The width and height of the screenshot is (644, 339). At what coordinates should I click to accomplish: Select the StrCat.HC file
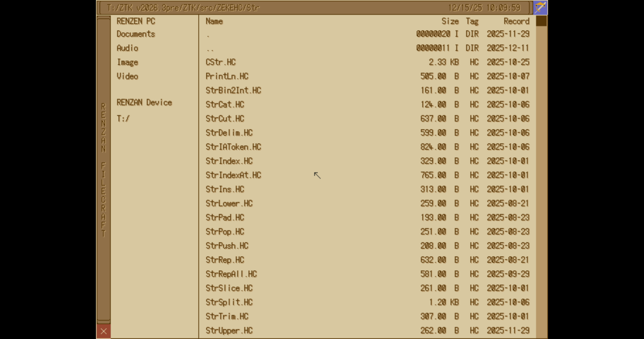coord(367,104)
